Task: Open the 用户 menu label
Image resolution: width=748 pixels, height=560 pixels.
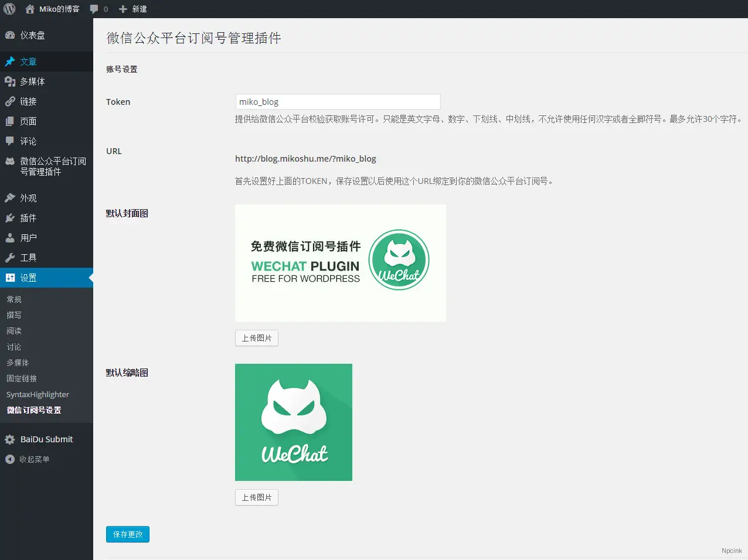Action: pyautogui.click(x=28, y=238)
